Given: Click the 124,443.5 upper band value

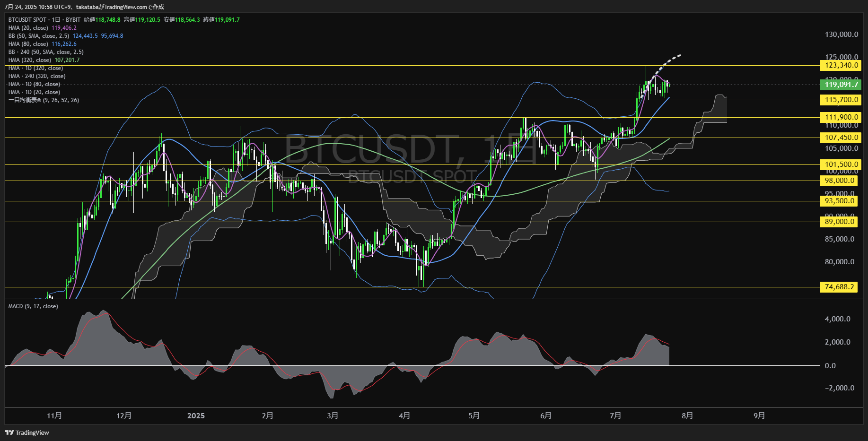Looking at the screenshot, I should coord(85,36).
